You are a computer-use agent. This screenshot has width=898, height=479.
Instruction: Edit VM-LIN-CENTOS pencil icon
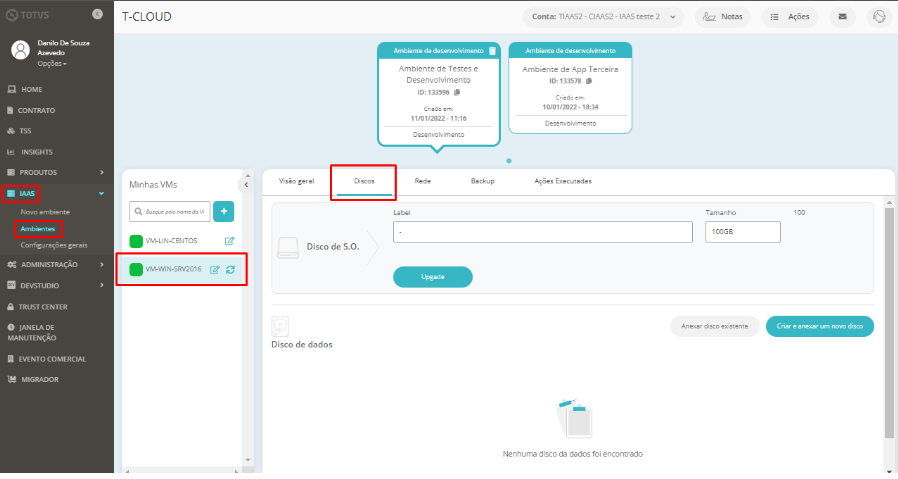pos(230,241)
